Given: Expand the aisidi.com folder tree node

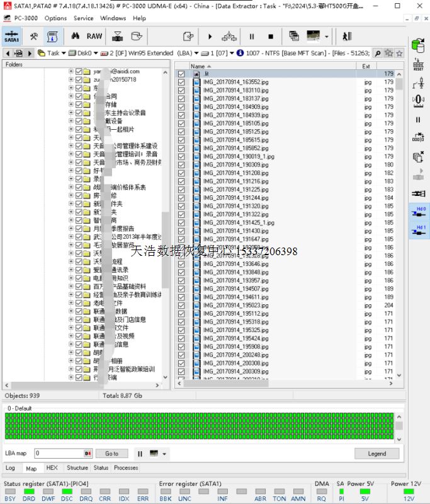Looking at the screenshot, I should (x=71, y=72).
